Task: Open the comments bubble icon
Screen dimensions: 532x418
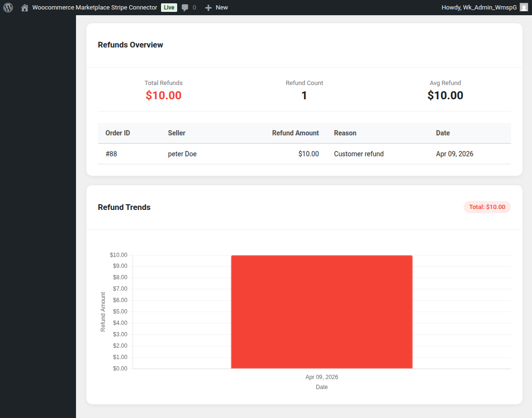Action: [x=185, y=8]
